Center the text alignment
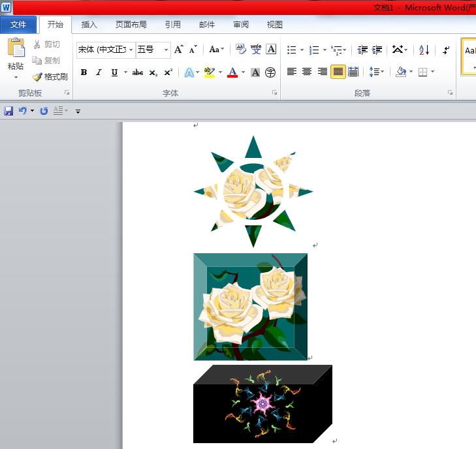This screenshot has width=476, height=449. (x=307, y=72)
